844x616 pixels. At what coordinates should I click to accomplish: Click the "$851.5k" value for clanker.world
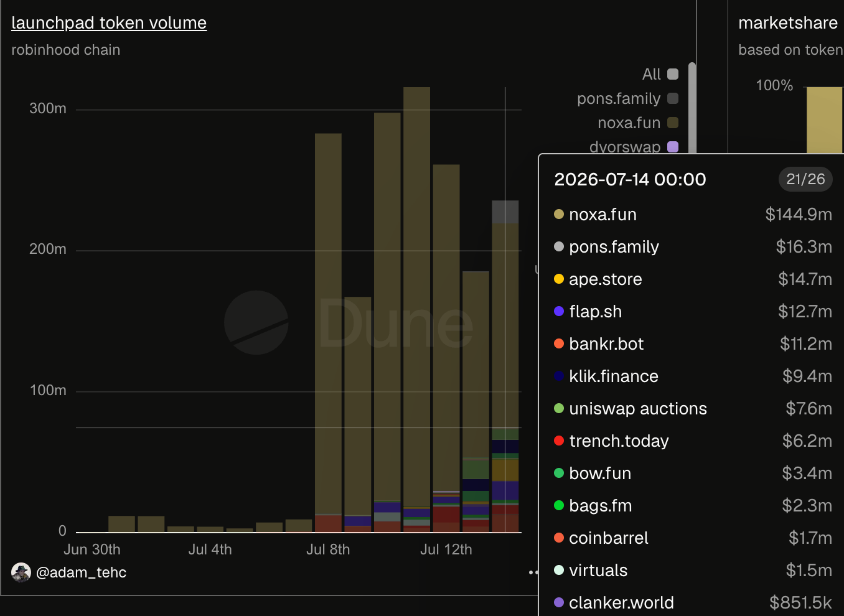click(800, 603)
